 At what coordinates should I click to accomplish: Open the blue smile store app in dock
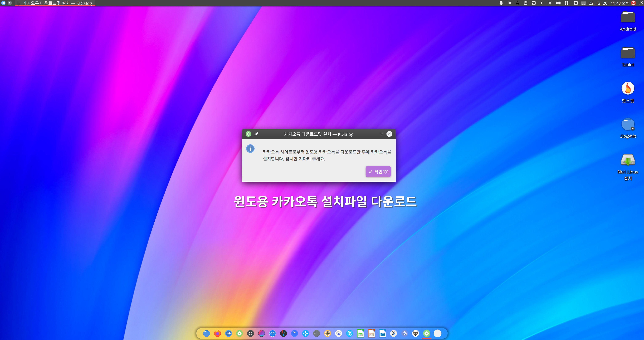pos(294,333)
